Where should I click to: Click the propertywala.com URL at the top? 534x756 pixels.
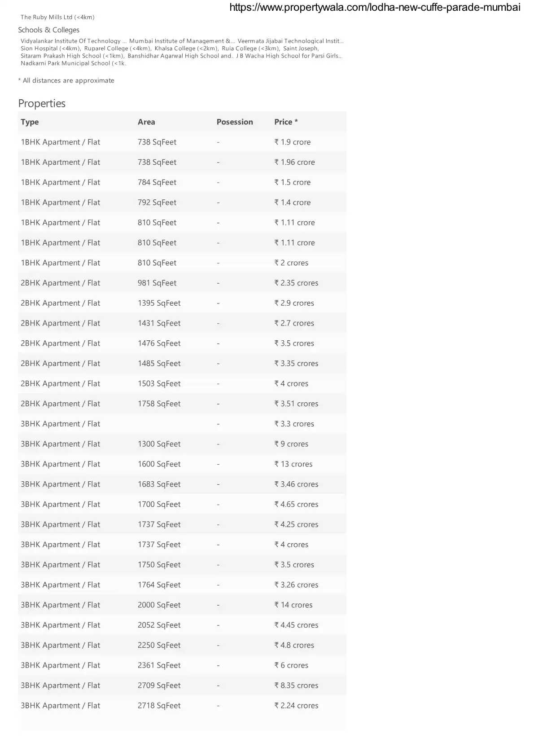coord(375,7)
